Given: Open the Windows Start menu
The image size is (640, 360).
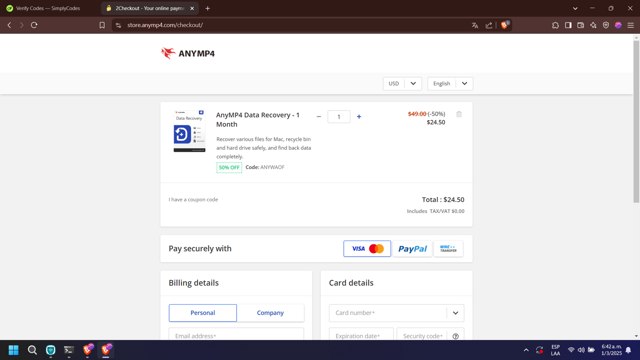Looking at the screenshot, I should (13, 350).
